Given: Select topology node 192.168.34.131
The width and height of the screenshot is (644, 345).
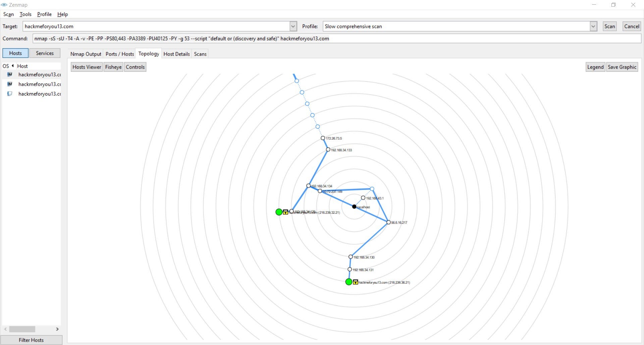Looking at the screenshot, I should 350,269.
